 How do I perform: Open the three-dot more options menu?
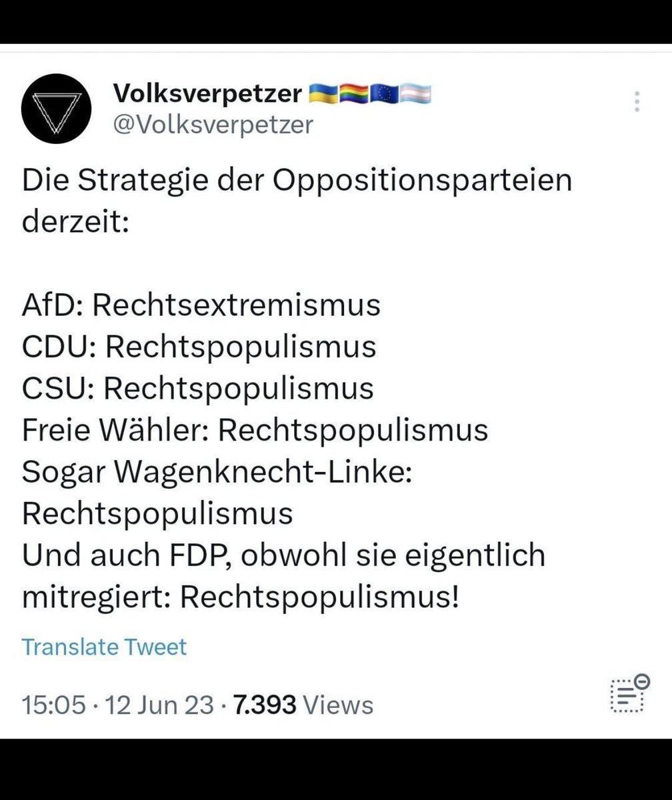point(637,101)
